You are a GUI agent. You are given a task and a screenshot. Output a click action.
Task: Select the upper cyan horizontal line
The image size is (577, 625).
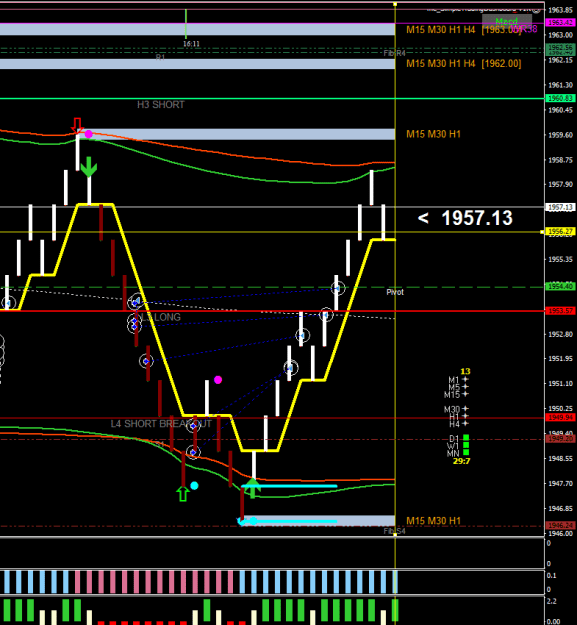pos(289,486)
